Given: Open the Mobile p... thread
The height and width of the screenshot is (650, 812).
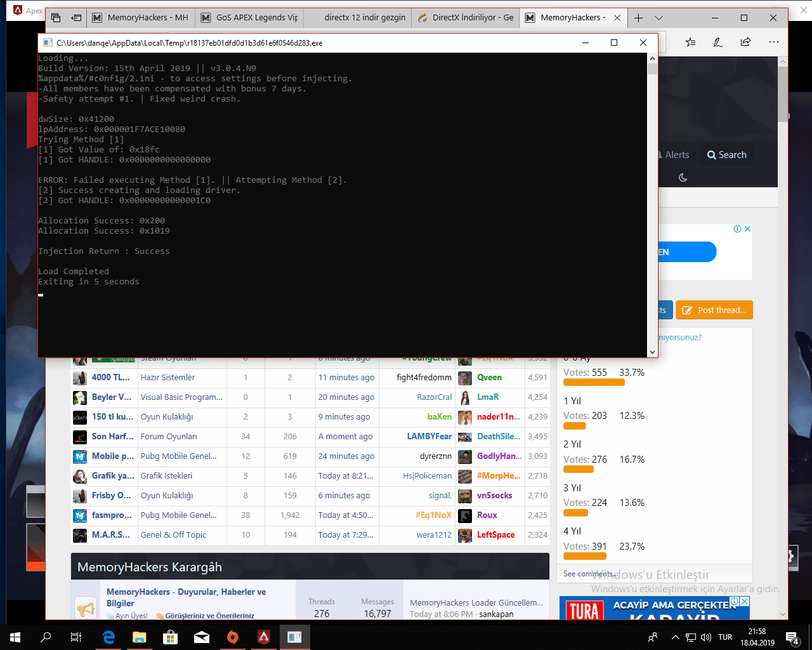Looking at the screenshot, I should click(112, 456).
